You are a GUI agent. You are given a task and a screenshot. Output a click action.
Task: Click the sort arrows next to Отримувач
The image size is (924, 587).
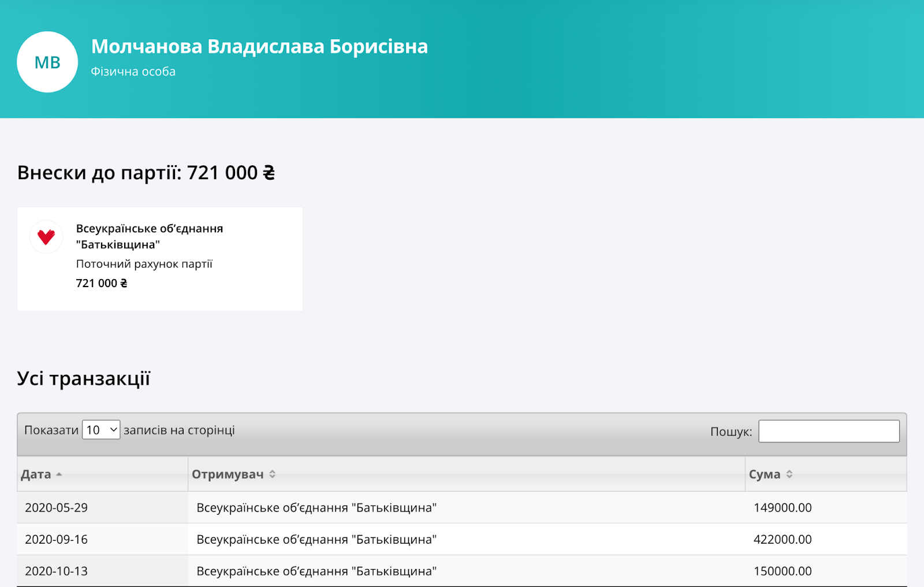[x=272, y=474]
